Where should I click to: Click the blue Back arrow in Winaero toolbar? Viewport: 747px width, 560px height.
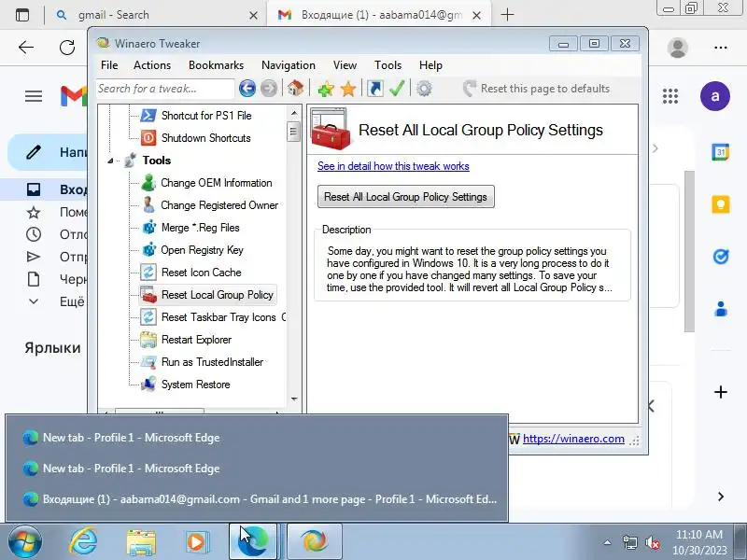pos(247,89)
